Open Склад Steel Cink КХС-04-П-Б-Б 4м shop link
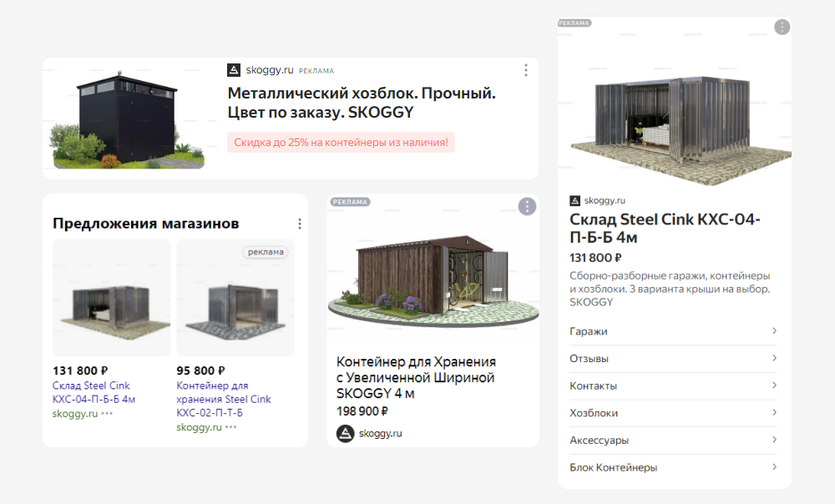The width and height of the screenshot is (835, 504). click(x=94, y=392)
